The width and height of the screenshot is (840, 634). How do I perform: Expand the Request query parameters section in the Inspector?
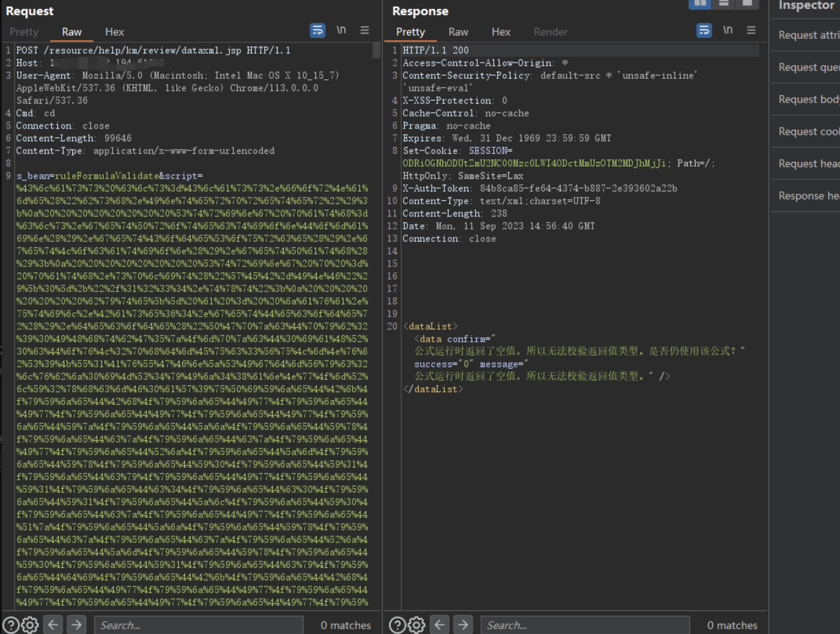(806, 67)
